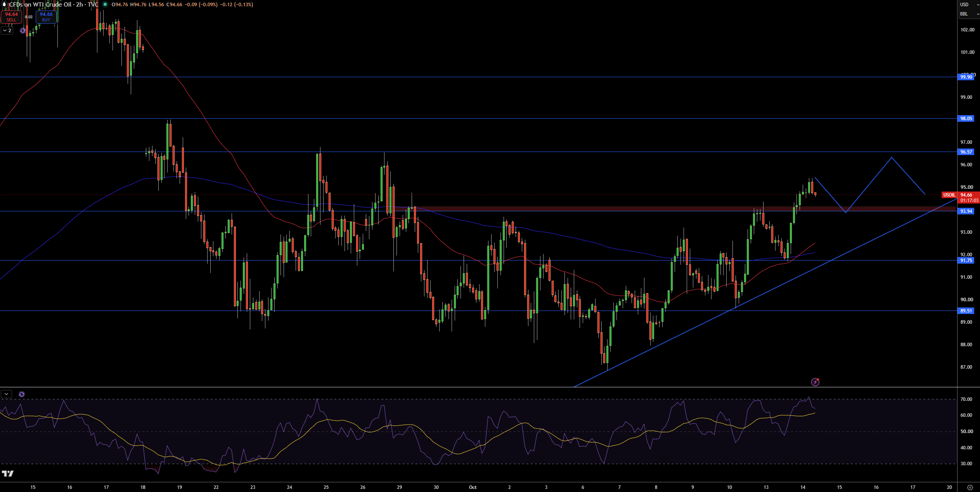This screenshot has width=980, height=492.
Task: Click the 30.00 RSI scale value
Action: click(x=966, y=464)
